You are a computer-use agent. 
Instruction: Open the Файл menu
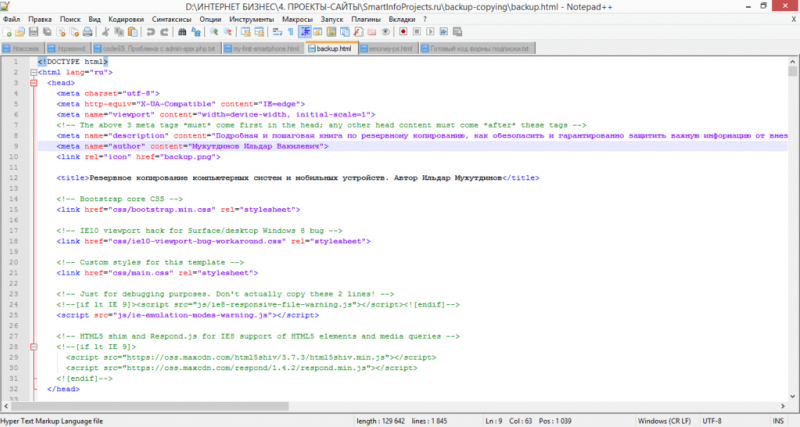pyautogui.click(x=11, y=19)
